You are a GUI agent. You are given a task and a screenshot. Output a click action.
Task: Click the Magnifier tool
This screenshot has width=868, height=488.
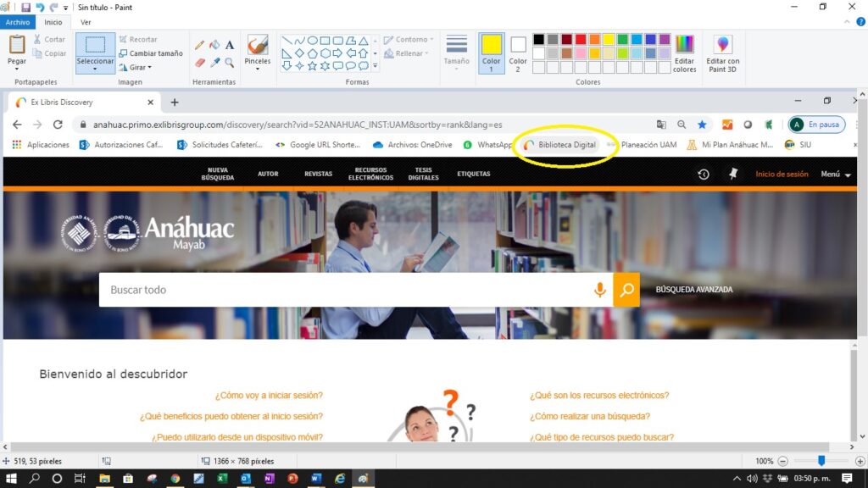230,62
